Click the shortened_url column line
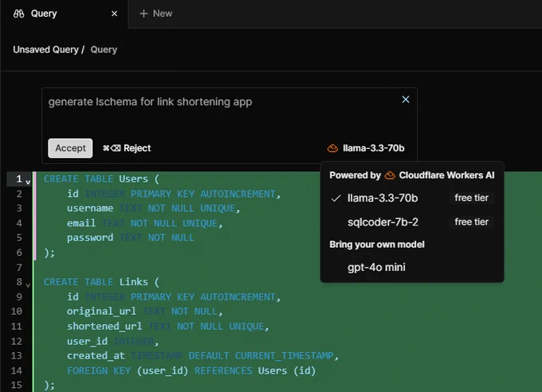 point(167,326)
